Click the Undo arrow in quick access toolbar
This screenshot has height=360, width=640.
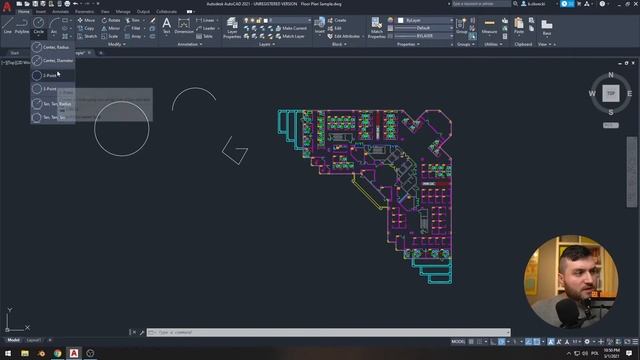(x=75, y=4)
